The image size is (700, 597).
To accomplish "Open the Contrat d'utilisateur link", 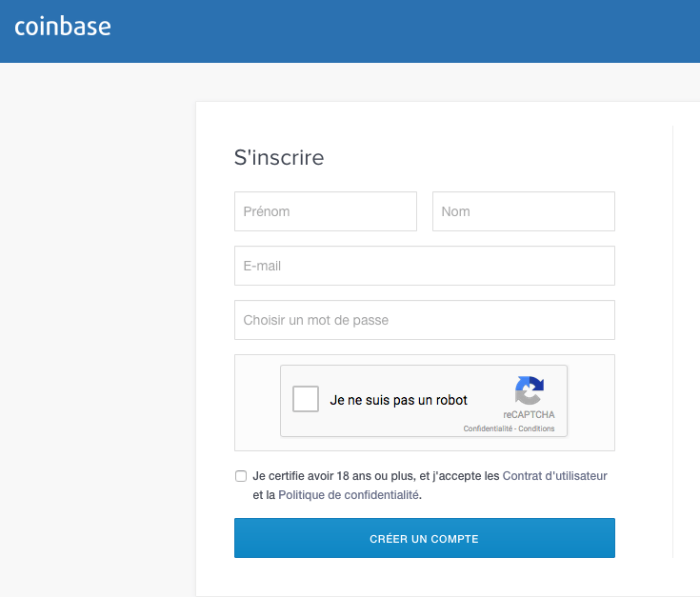I will (x=554, y=476).
